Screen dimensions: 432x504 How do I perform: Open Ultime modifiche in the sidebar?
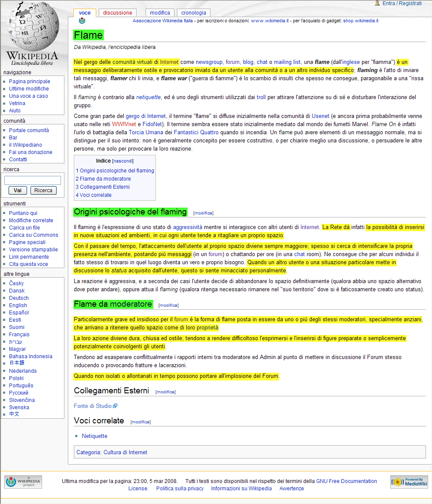[29, 89]
